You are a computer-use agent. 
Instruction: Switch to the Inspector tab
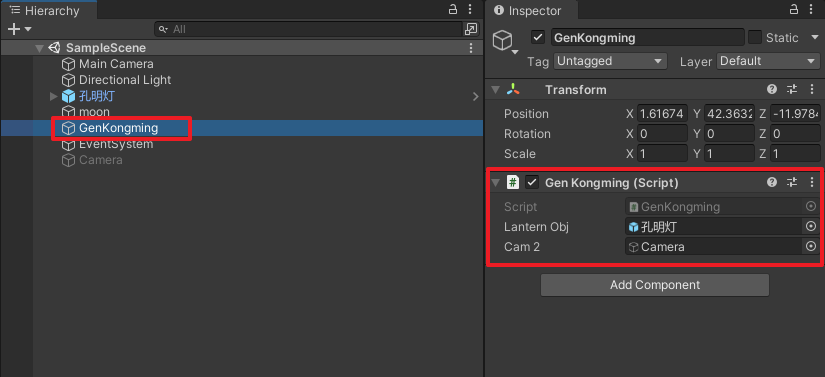529,11
